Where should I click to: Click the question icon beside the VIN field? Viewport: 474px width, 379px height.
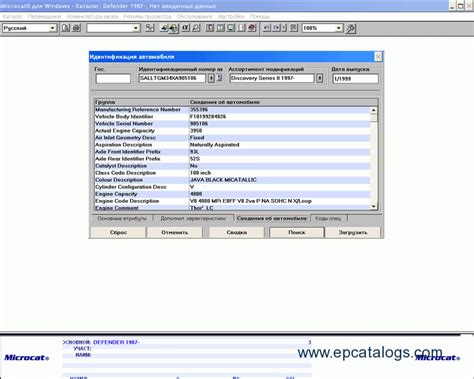click(219, 78)
